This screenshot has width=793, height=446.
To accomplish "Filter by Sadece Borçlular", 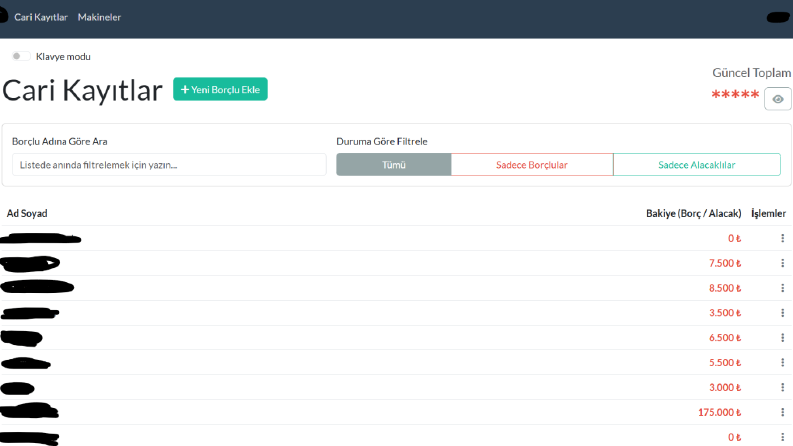I will pos(532,164).
